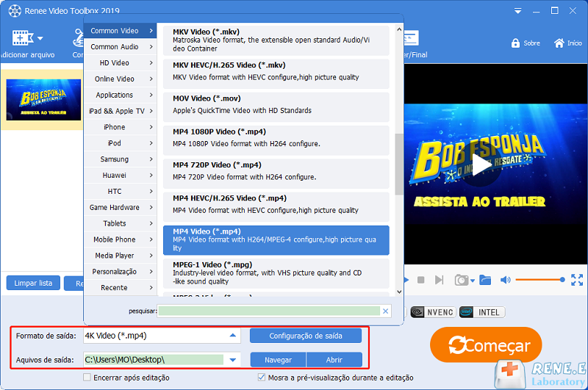
Task: Choose MKV Video (*.mkv) format
Action: pos(276,40)
